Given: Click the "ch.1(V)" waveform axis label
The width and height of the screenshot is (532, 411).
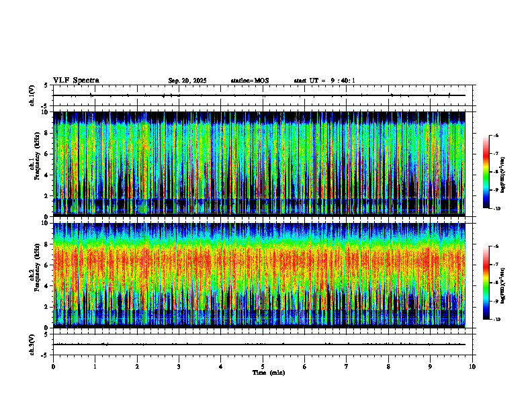Looking at the screenshot, I should coord(32,95).
